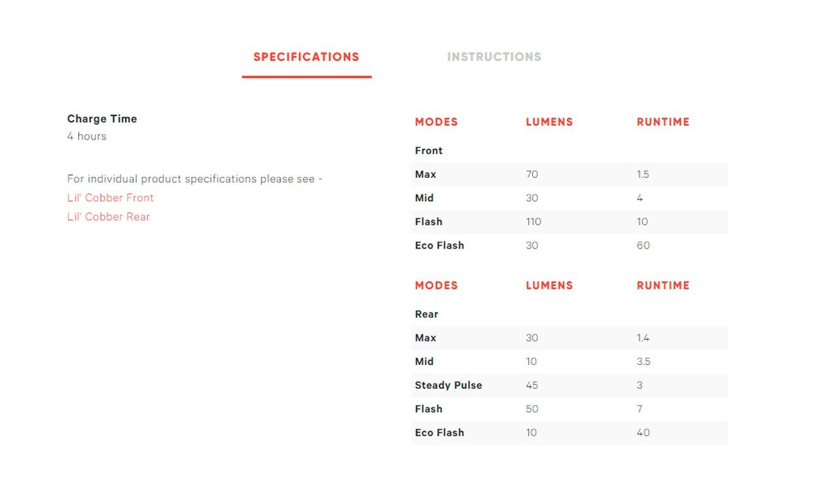Click the 110 lumens value for Flash
This screenshot has height=504, width=818.
(x=533, y=222)
